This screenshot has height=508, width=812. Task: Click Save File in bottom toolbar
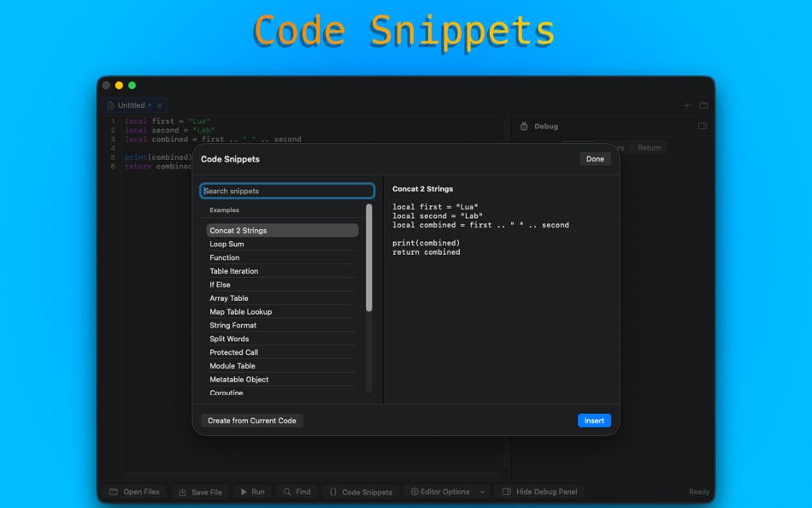point(200,492)
